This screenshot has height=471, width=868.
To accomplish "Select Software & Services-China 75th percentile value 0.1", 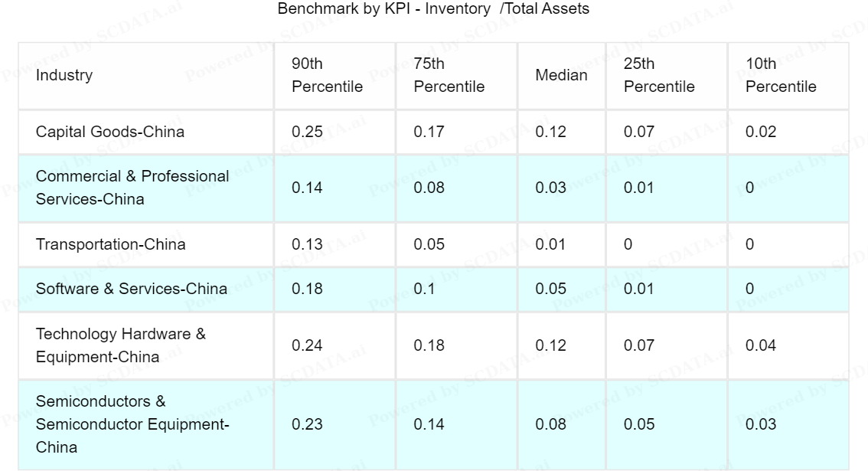I will 423,289.
